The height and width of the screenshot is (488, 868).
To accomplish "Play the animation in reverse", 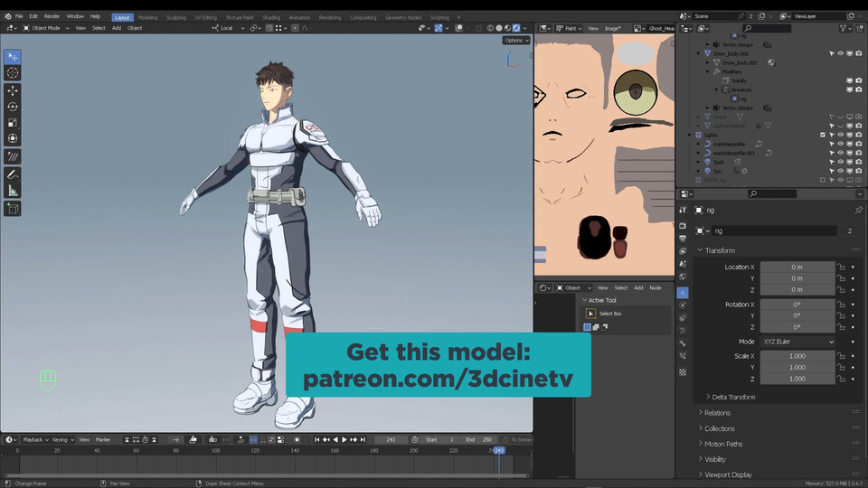I will [x=335, y=440].
